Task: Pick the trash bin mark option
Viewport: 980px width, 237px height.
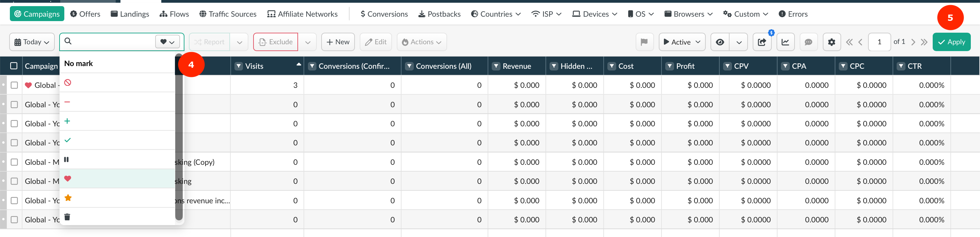Action: (x=67, y=217)
